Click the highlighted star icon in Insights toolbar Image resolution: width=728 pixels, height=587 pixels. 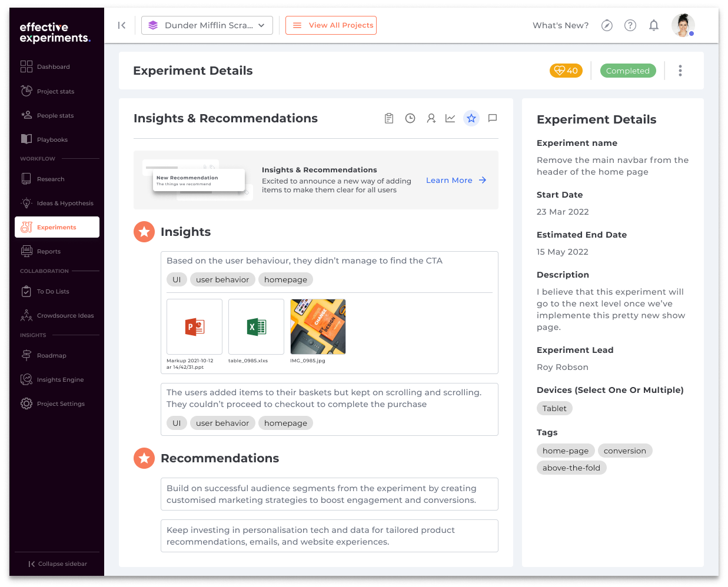point(471,118)
